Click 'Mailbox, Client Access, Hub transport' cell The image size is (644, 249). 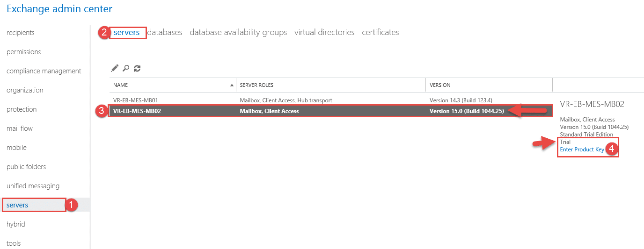click(x=286, y=100)
